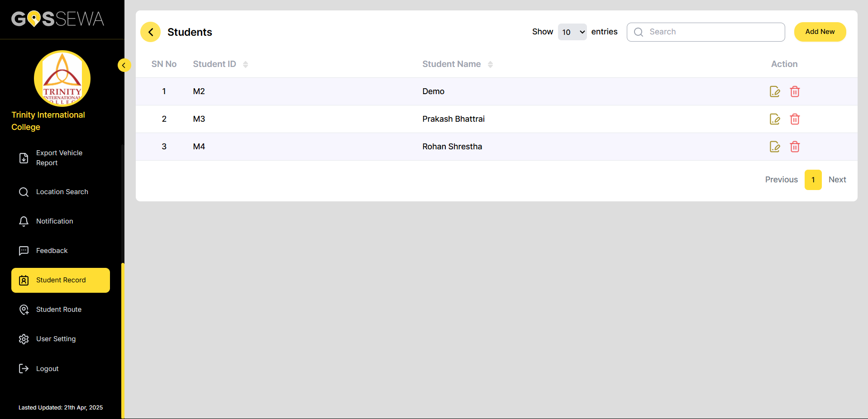Image resolution: width=868 pixels, height=419 pixels.
Task: Open the show entries dropdown
Action: (x=572, y=32)
